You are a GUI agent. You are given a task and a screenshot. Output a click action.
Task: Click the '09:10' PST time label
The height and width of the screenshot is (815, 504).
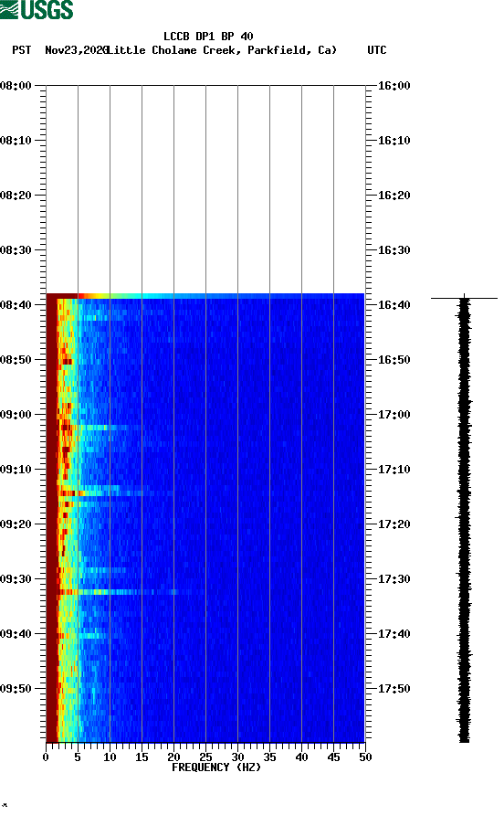[x=16, y=470]
